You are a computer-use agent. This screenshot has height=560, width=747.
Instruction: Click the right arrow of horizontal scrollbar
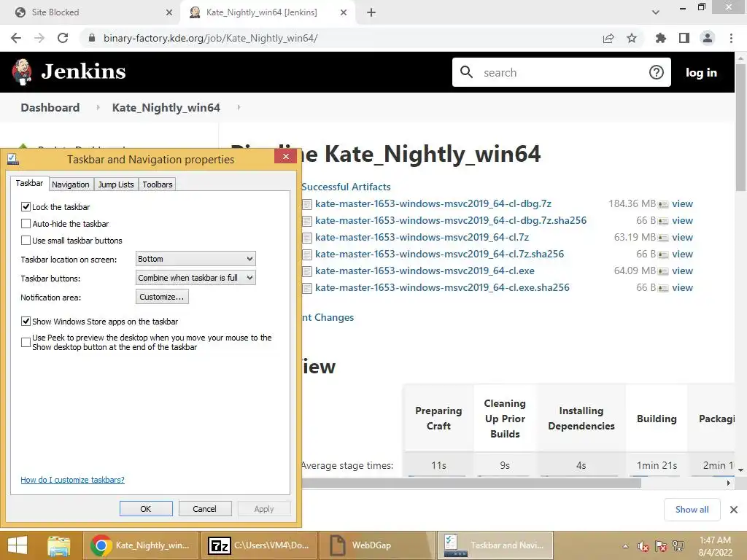(729, 483)
